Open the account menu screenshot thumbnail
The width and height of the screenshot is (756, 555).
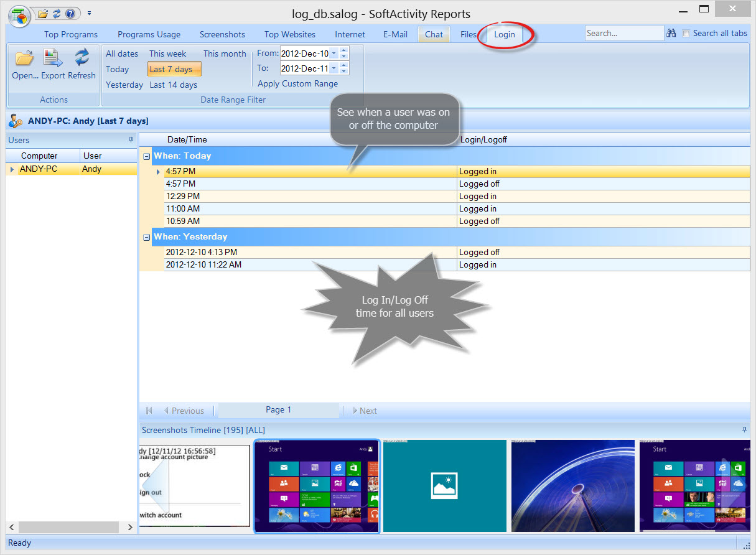tap(194, 486)
